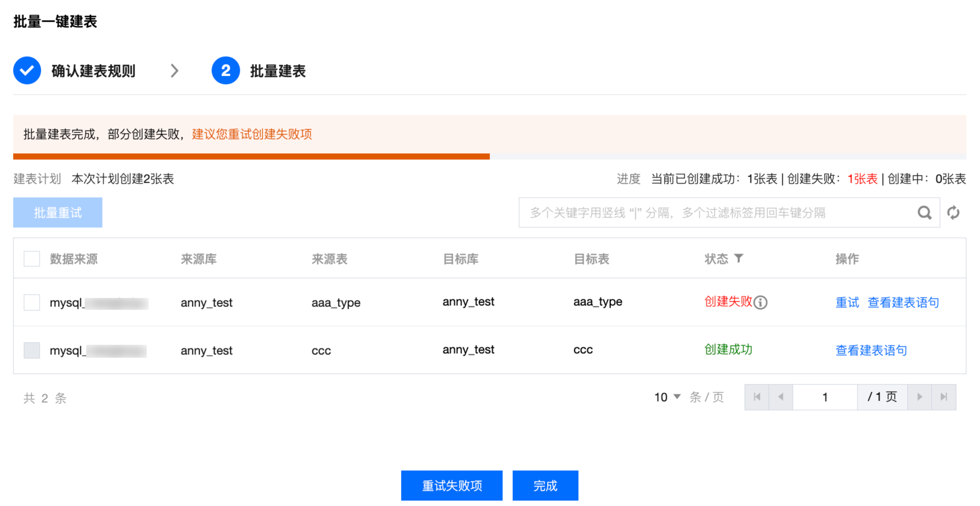The image size is (980, 506).
Task: Go to next page arrow icon
Action: coord(919,397)
